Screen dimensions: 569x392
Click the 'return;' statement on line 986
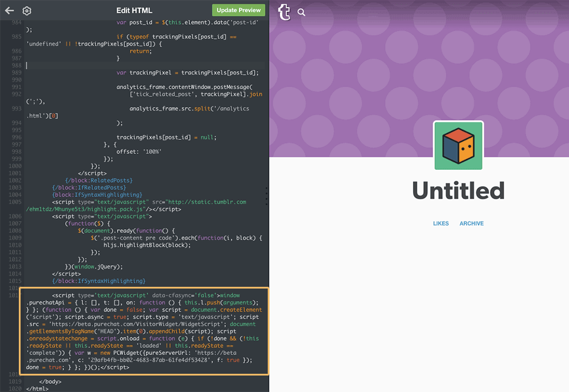[141, 51]
